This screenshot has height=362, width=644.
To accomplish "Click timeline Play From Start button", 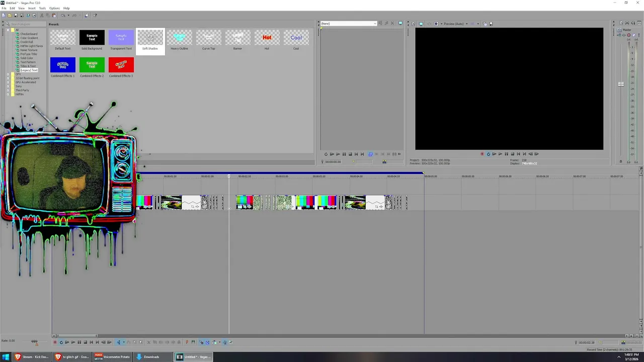I will point(67,342).
